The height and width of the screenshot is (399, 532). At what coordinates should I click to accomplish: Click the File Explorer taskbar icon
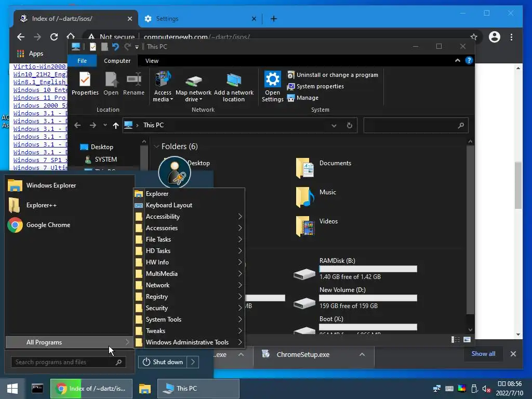(x=145, y=389)
